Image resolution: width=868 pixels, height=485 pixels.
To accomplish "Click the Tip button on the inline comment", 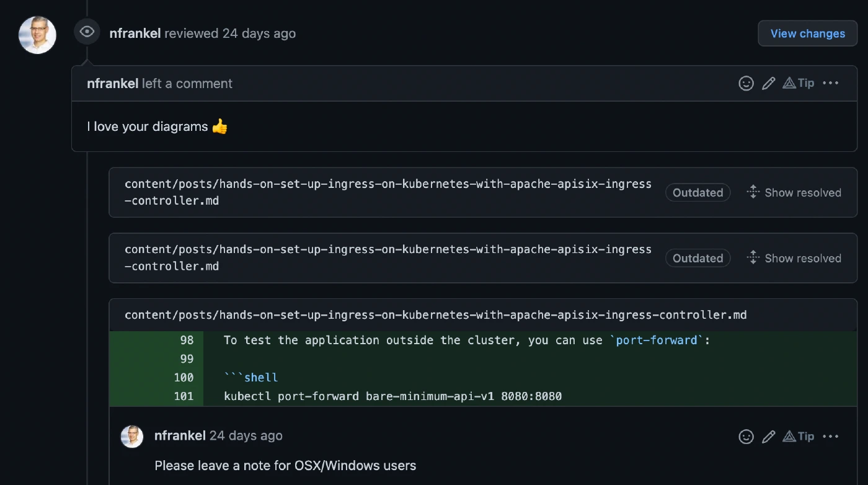I will tap(799, 437).
